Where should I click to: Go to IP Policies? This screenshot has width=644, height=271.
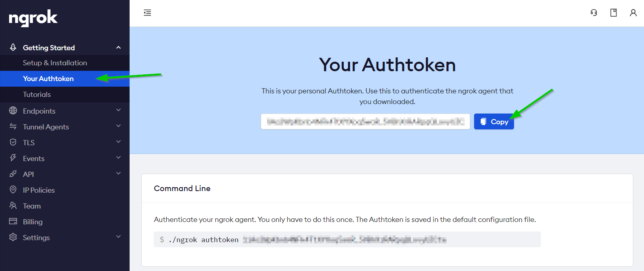pos(39,190)
